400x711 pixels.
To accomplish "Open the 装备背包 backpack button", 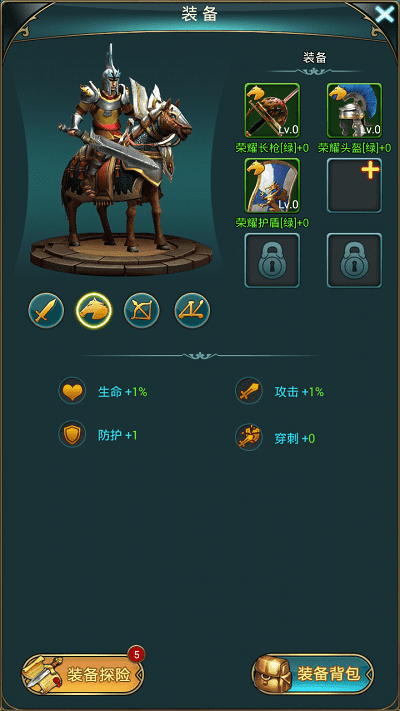I will [313, 674].
